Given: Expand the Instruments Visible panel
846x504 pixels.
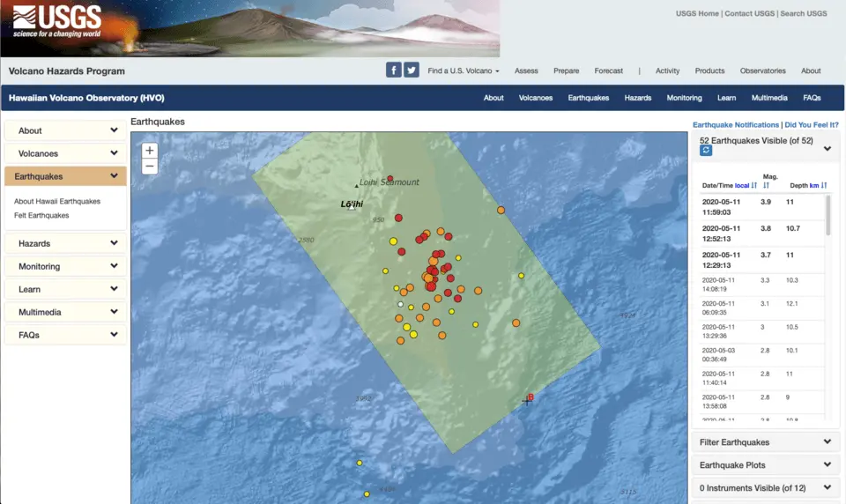Looking at the screenshot, I should tap(763, 488).
